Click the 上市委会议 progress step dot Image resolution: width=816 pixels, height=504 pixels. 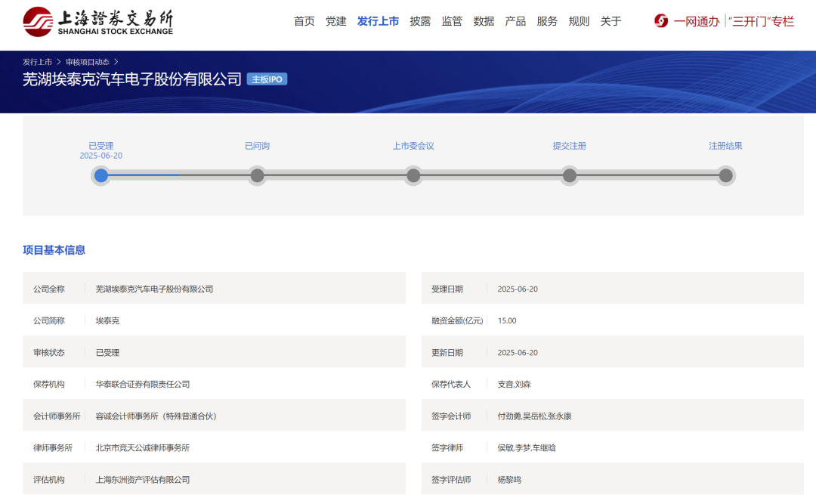pos(413,175)
